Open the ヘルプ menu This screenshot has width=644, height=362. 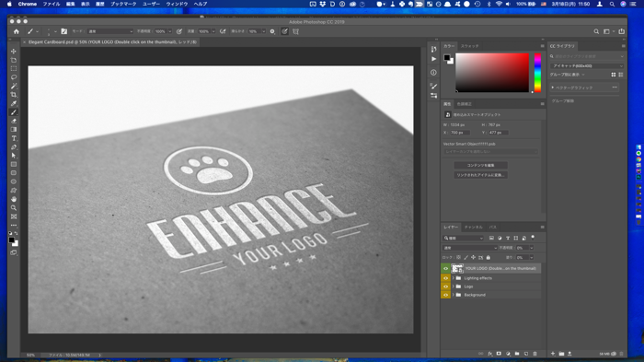[x=201, y=4]
